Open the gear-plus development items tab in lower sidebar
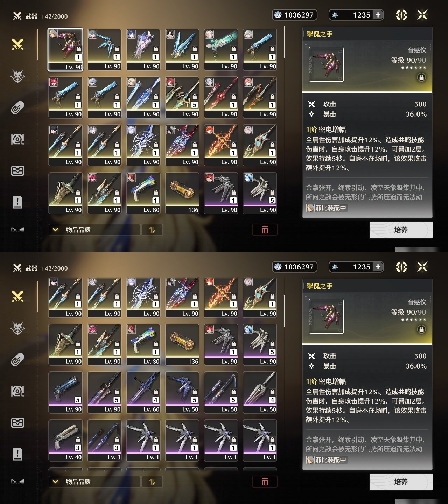Viewport: 448px width, 504px height. pos(17,391)
